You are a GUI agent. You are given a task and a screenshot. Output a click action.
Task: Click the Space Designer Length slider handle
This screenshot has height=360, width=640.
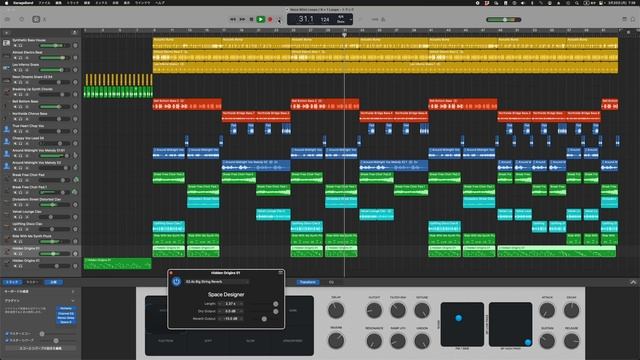(x=276, y=304)
